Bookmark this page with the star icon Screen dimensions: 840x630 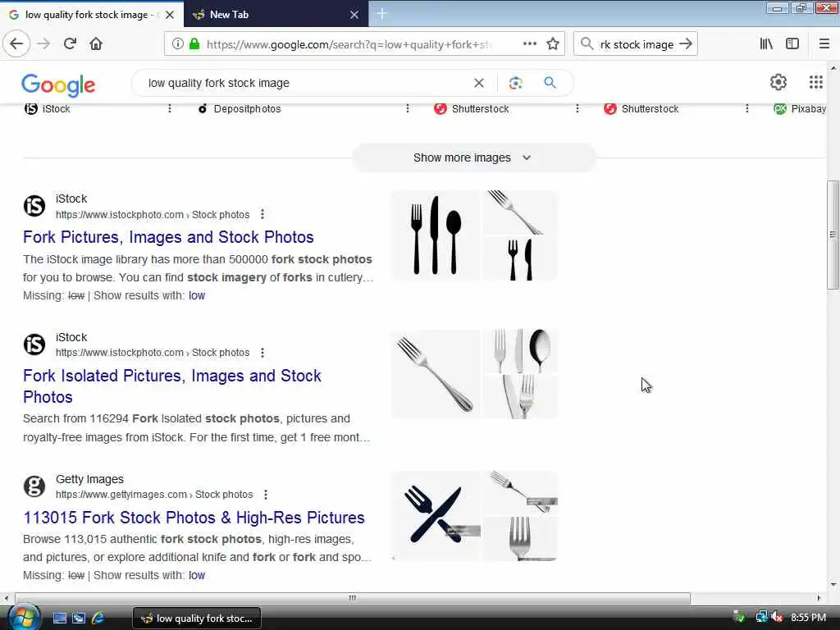(x=553, y=44)
